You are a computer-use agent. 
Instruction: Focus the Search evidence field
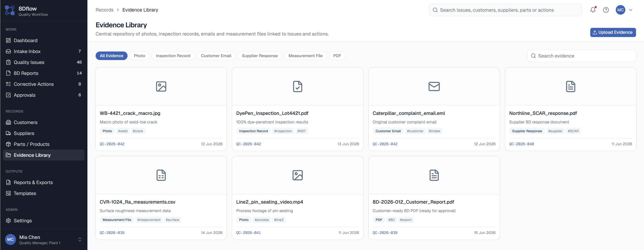[x=581, y=56]
